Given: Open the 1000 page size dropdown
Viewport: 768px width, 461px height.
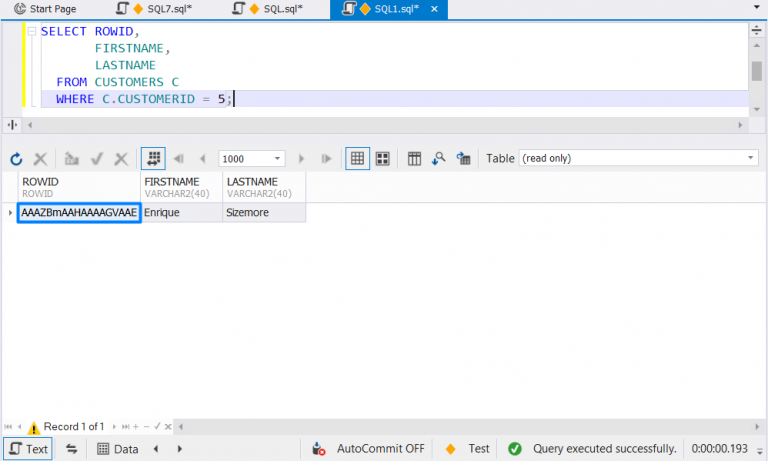Looking at the screenshot, I should tap(277, 159).
